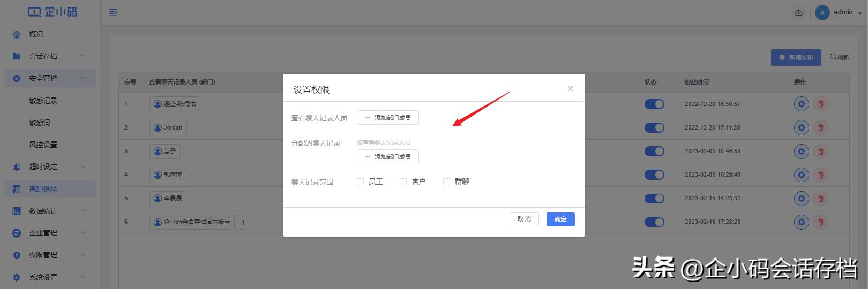Click the 新增权限 button
The image size is (868, 289).
(796, 57)
